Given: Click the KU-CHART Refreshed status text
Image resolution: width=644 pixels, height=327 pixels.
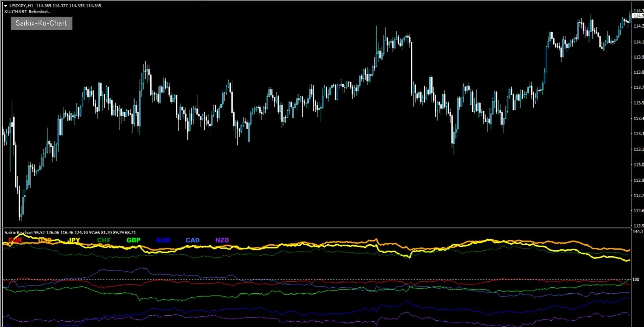Looking at the screenshot, I should [27, 12].
